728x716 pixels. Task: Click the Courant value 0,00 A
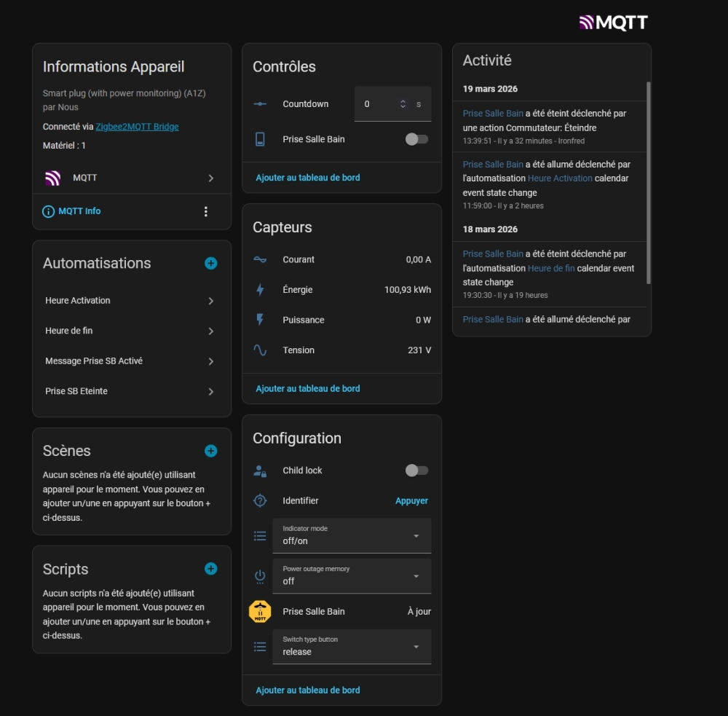pyautogui.click(x=419, y=260)
